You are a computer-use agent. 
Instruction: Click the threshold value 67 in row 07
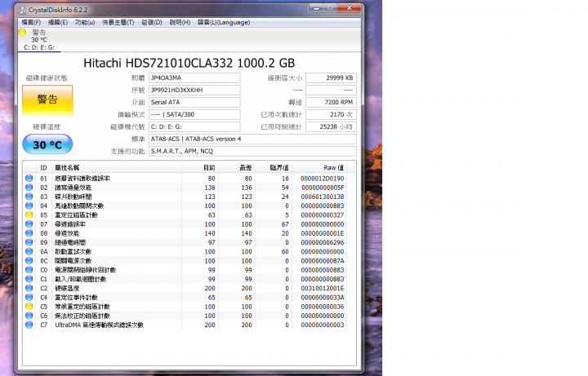click(x=285, y=224)
